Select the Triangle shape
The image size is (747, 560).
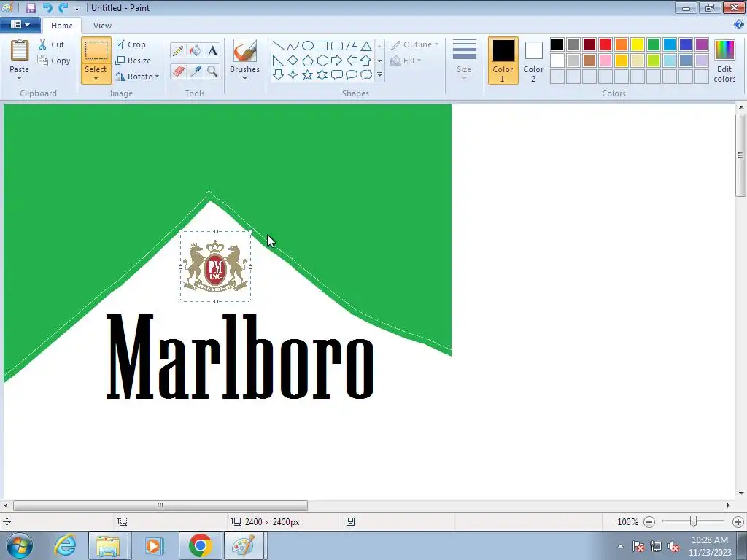[366, 46]
